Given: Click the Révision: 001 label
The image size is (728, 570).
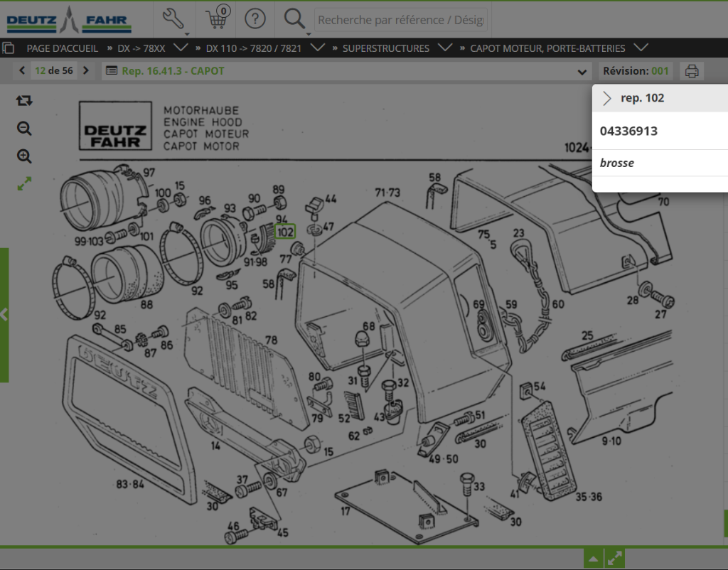Looking at the screenshot, I should [x=636, y=71].
